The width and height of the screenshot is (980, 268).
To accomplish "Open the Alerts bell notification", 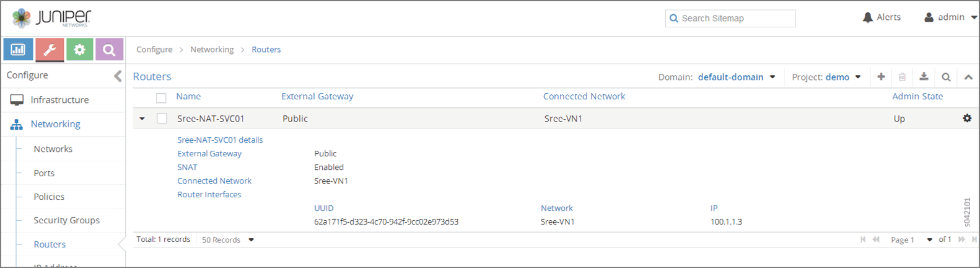I will pyautogui.click(x=882, y=17).
